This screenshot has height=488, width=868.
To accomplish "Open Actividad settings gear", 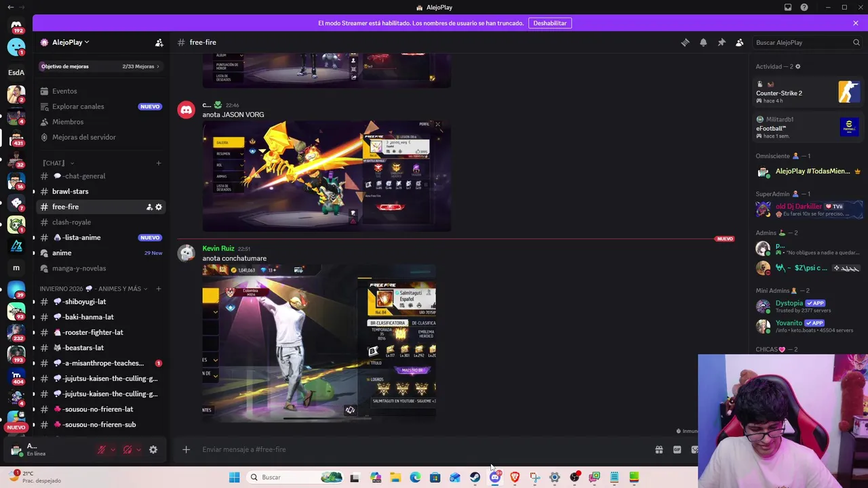I will coord(797,66).
